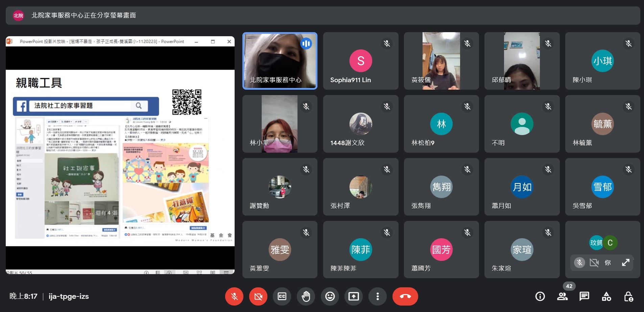Click 北院 avatar in sharing banner
The width and height of the screenshot is (644, 312).
(x=18, y=15)
